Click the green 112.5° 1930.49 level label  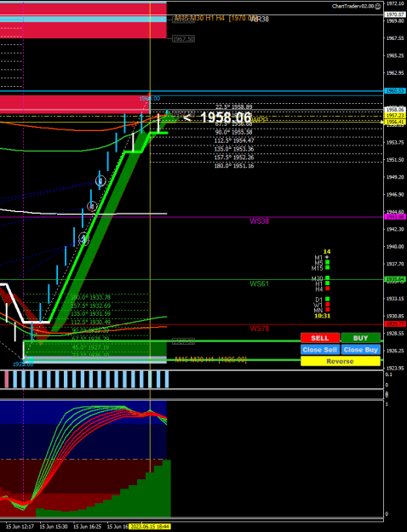click(x=90, y=322)
